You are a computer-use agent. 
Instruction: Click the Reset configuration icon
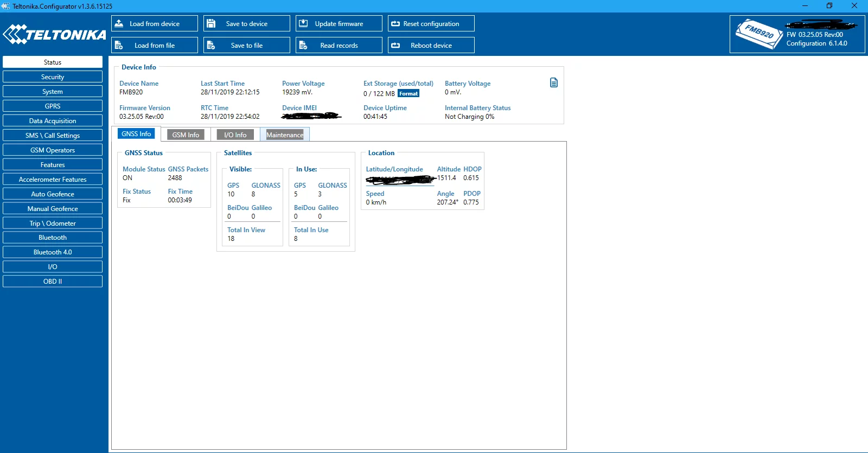(x=395, y=24)
